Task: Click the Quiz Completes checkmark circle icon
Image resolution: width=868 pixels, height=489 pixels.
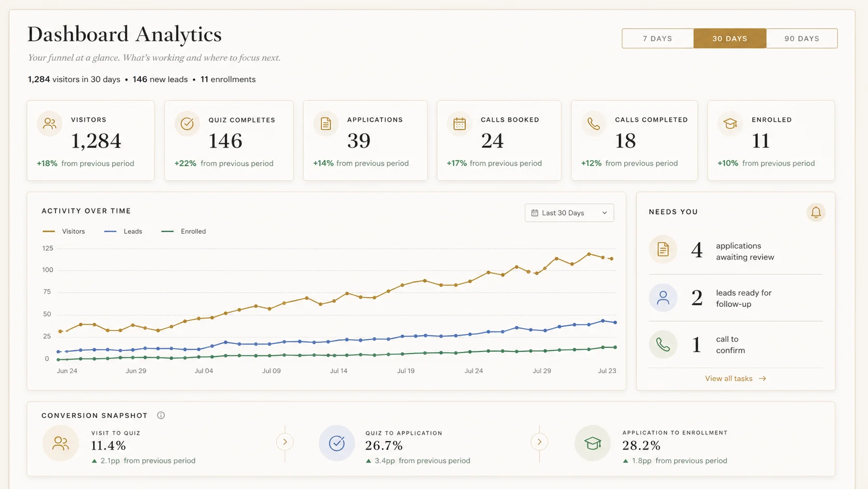Action: point(187,124)
